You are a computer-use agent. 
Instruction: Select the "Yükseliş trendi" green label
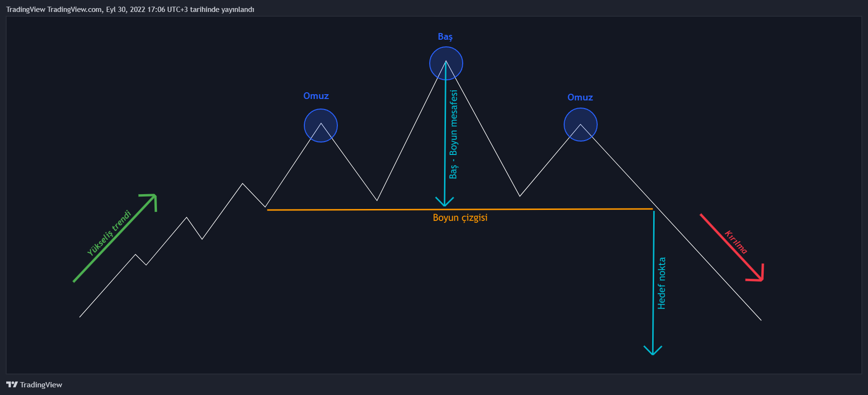(109, 233)
